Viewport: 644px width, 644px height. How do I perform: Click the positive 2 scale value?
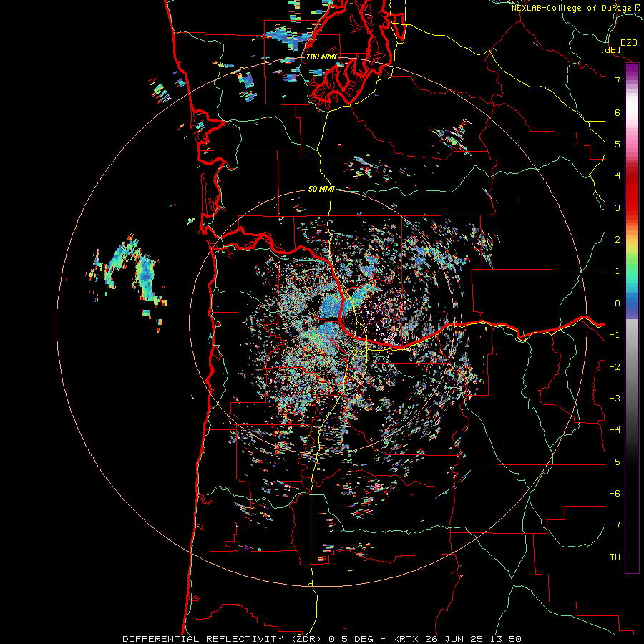point(618,240)
